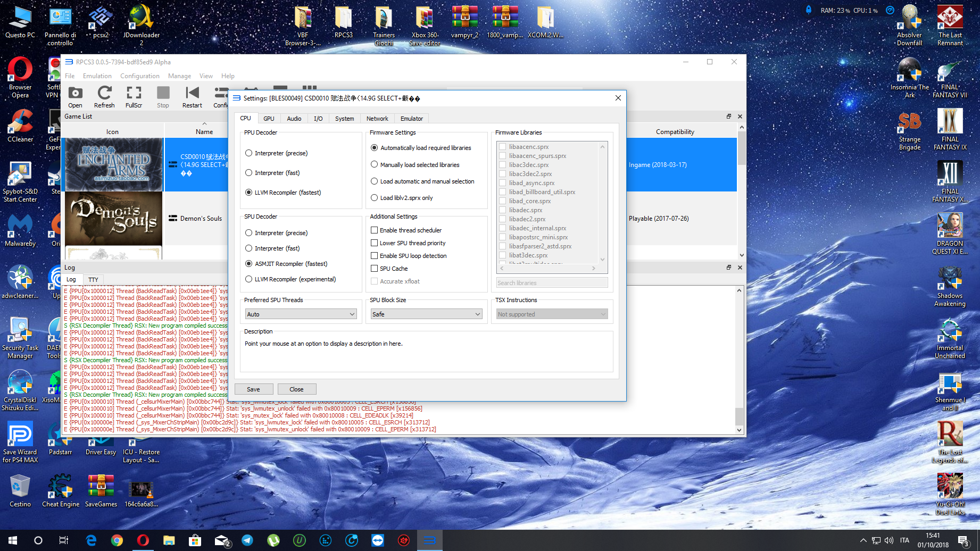Screen dimensions: 980x551
Task: Select PPU LLVM Recompiler (fastest)
Action: [283, 193]
